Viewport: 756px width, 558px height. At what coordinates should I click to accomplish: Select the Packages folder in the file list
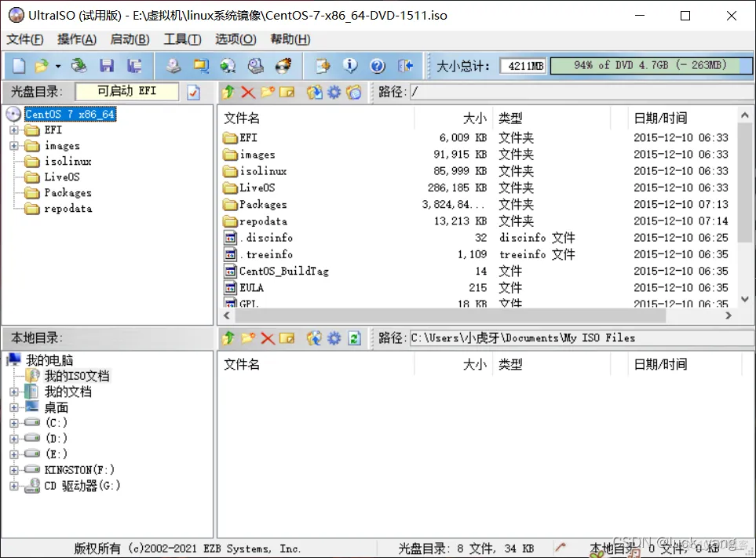point(262,205)
